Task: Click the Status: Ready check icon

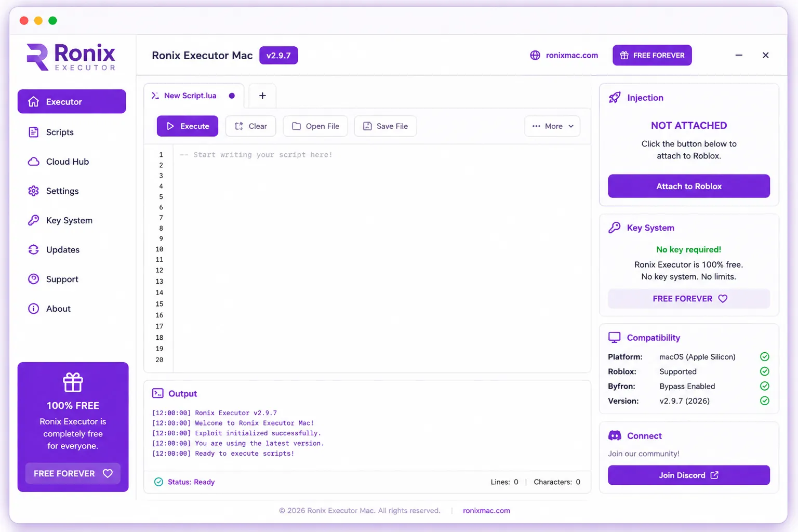Action: coord(158,482)
